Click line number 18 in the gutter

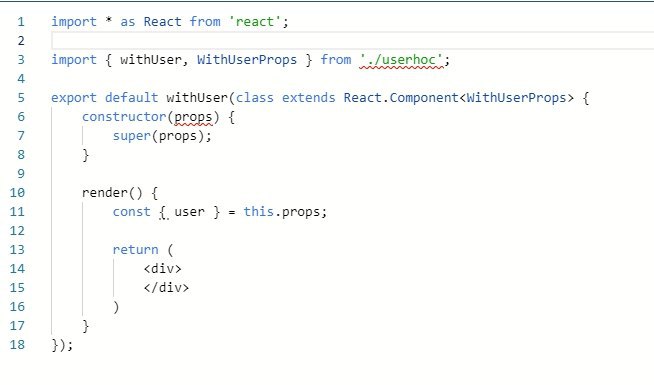[x=17, y=345]
